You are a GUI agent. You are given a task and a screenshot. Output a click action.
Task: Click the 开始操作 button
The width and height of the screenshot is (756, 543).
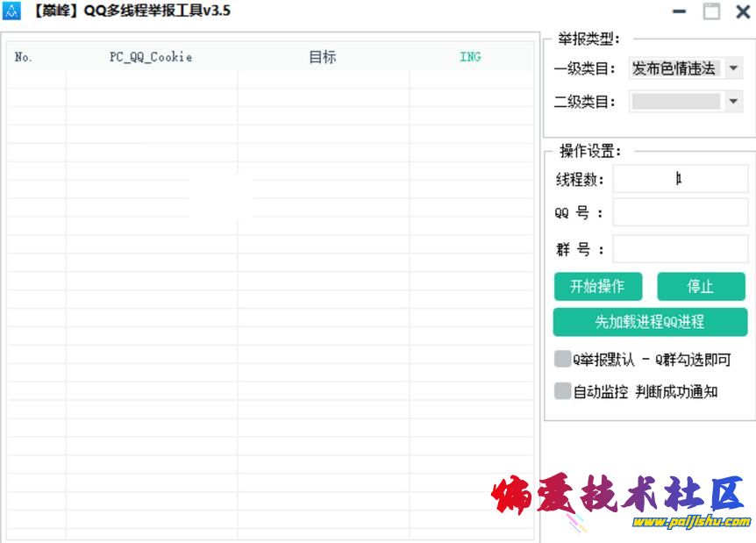tap(597, 286)
